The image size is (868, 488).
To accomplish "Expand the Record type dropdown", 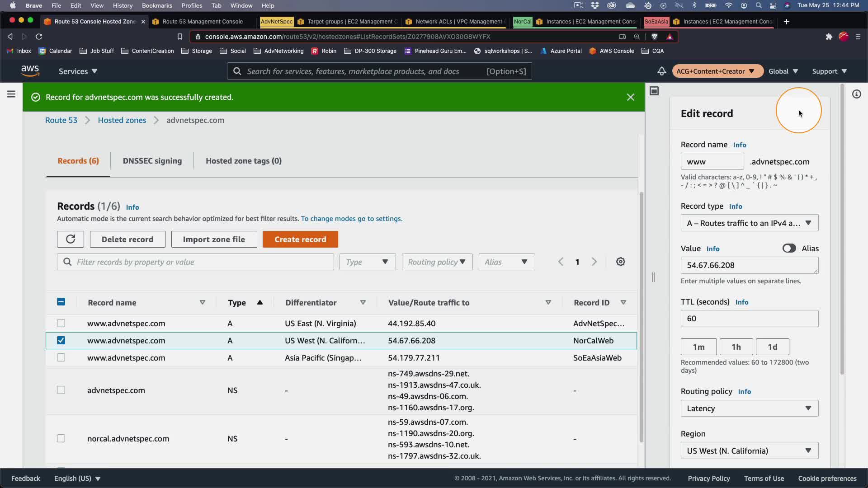I will pos(749,223).
